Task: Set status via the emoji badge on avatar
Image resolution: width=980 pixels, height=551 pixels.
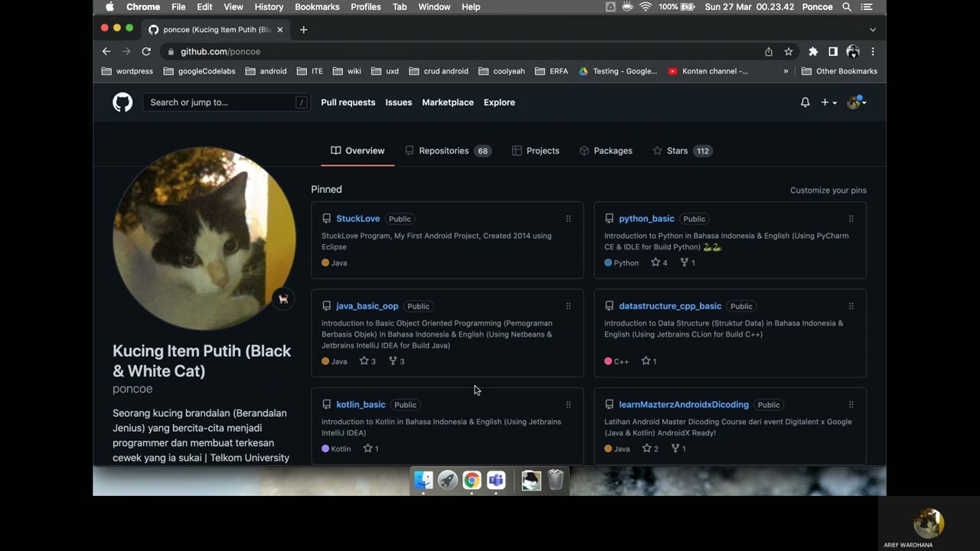Action: coord(283,298)
